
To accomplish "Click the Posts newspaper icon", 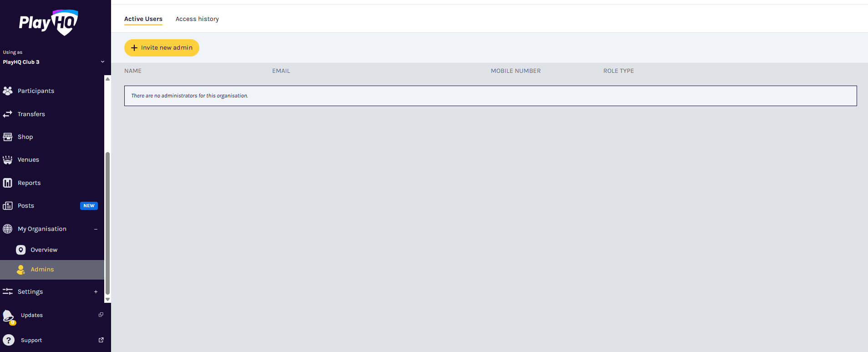I will click(x=8, y=206).
